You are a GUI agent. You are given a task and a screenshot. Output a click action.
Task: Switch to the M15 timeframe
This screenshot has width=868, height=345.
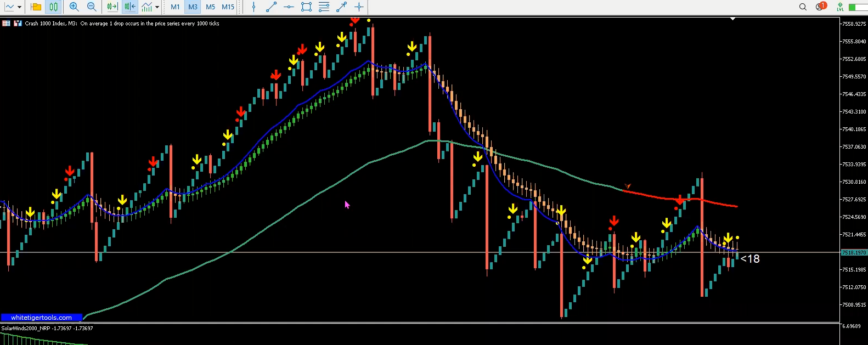[x=228, y=7]
